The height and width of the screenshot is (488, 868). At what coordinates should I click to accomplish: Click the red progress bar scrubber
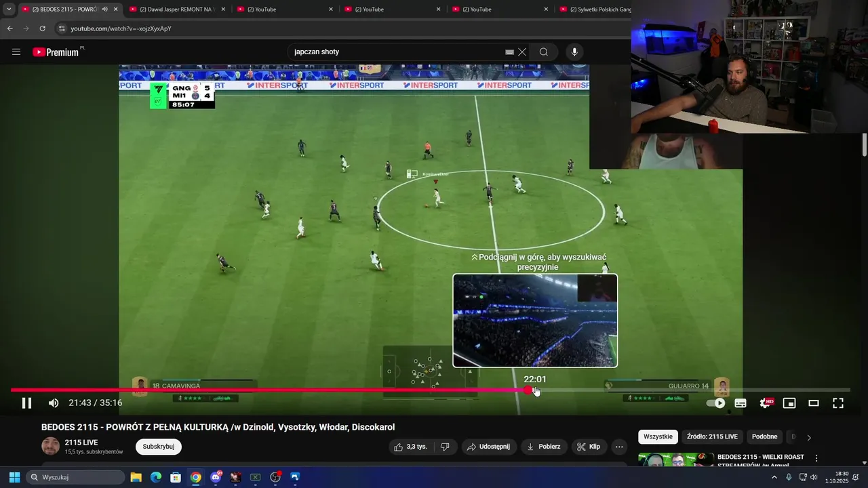coord(528,390)
